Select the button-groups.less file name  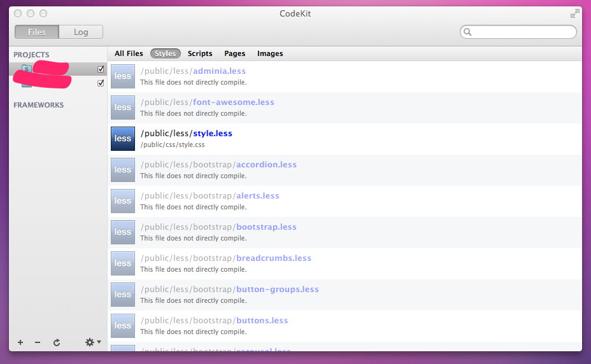278,290
